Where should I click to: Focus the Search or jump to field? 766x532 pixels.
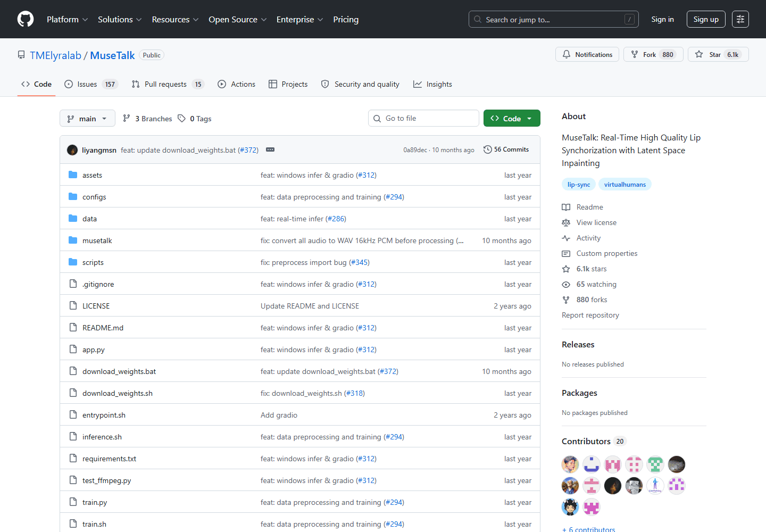pyautogui.click(x=553, y=19)
